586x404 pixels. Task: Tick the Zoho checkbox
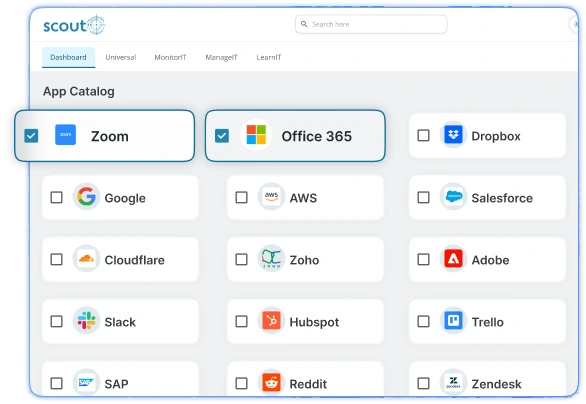point(241,259)
